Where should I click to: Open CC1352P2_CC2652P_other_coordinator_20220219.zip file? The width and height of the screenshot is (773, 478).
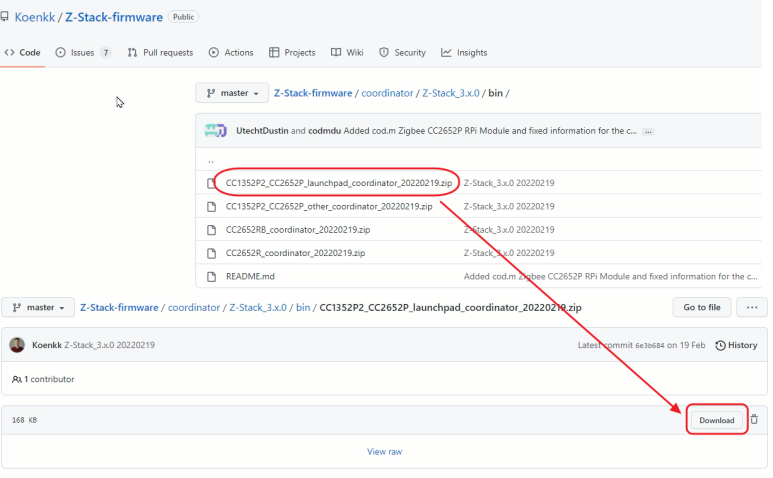click(x=329, y=206)
